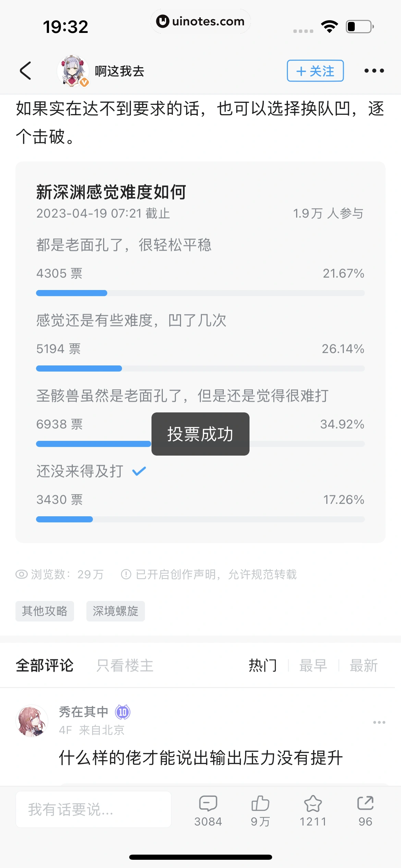
Task: Select poll option 都是老面孔了，很轻松平稳
Action: [124, 245]
